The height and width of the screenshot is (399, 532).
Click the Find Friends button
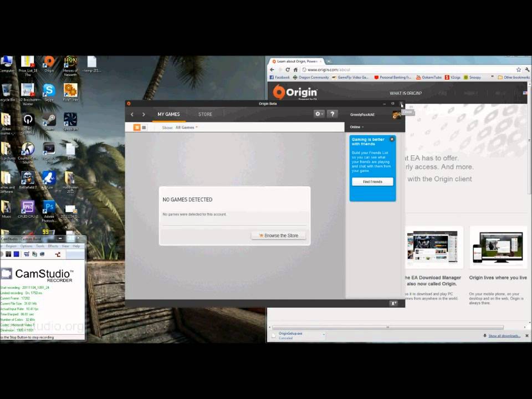(x=372, y=182)
